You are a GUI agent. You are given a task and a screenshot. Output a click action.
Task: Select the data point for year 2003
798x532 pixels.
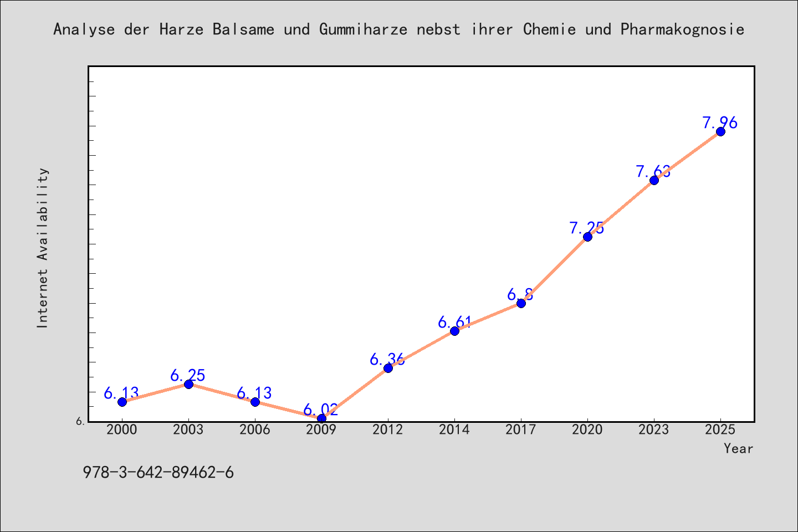(x=188, y=384)
